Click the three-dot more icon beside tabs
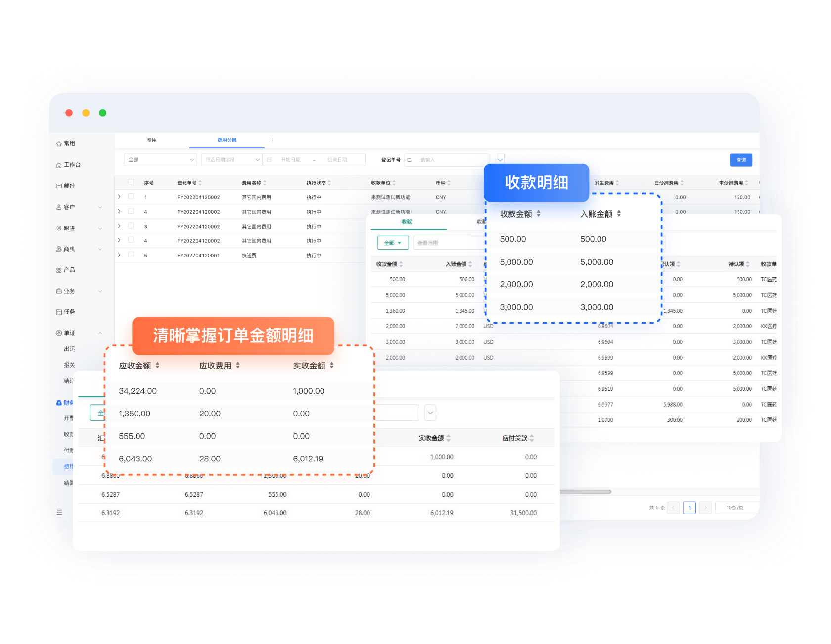Screen dimensions: 831x644 273,140
